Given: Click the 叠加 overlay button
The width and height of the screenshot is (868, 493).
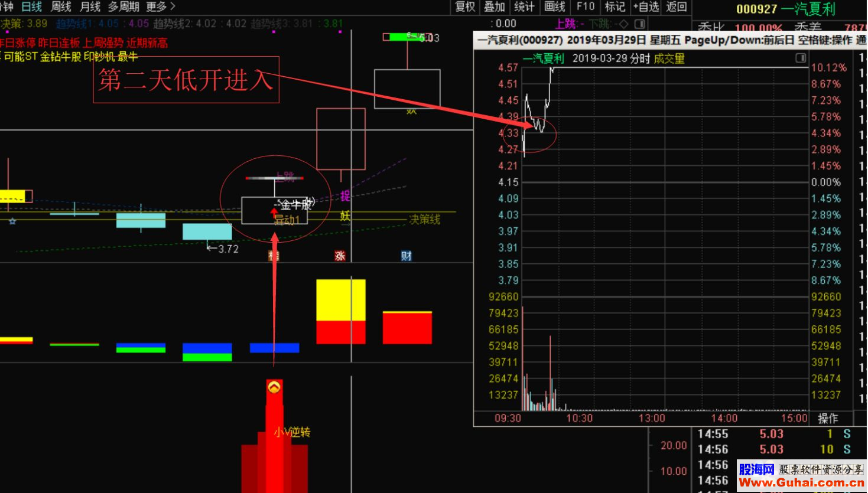Looking at the screenshot, I should tap(495, 6).
